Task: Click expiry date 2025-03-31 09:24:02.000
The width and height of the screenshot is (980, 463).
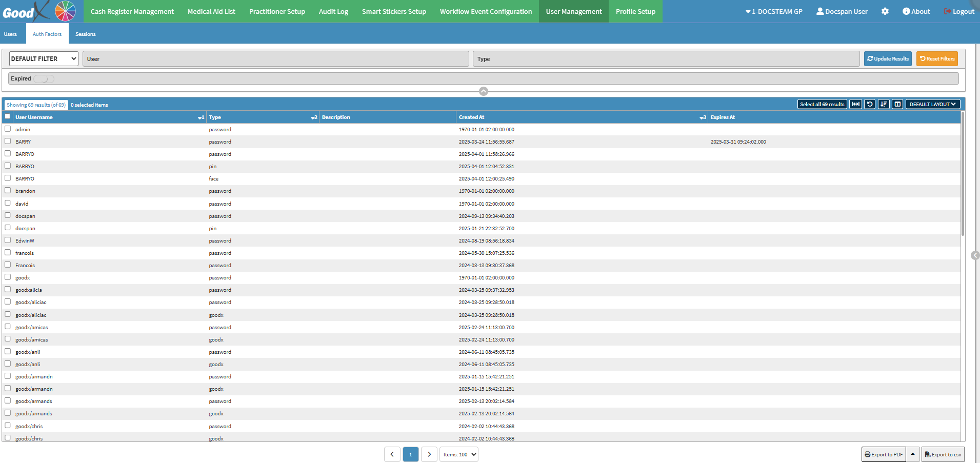Action: point(738,142)
